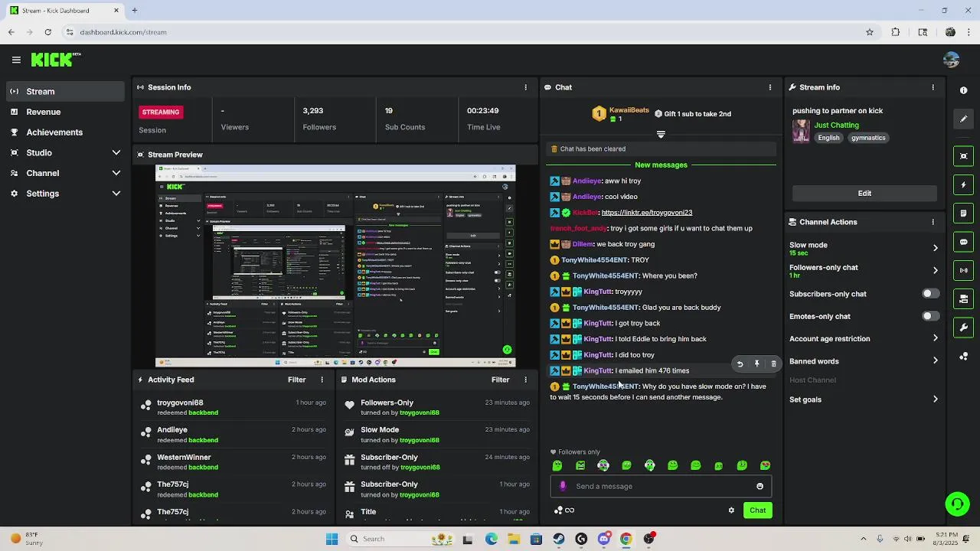Image resolution: width=980 pixels, height=551 pixels.
Task: Click the reply arrow on hovered message
Action: click(740, 364)
